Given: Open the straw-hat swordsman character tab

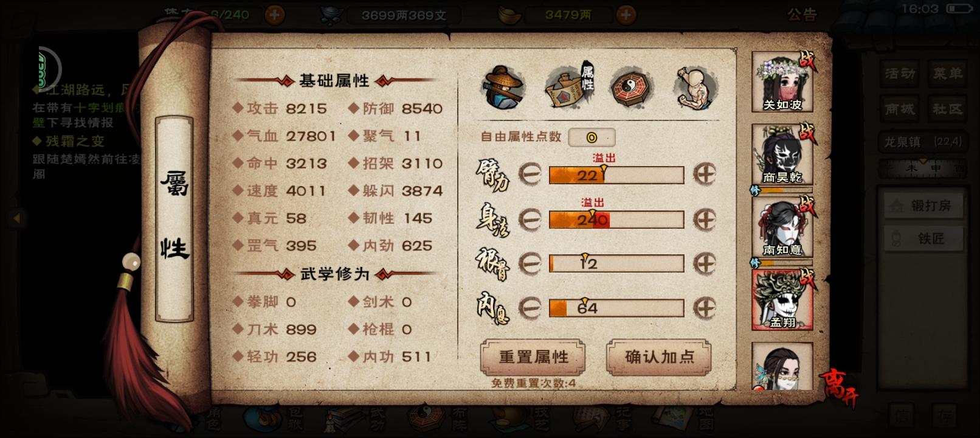Looking at the screenshot, I should pyautogui.click(x=504, y=88).
